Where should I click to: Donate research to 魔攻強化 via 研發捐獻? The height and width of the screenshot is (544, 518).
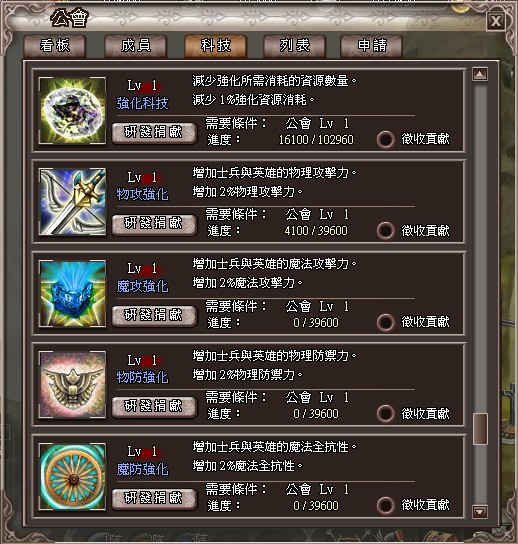154,315
